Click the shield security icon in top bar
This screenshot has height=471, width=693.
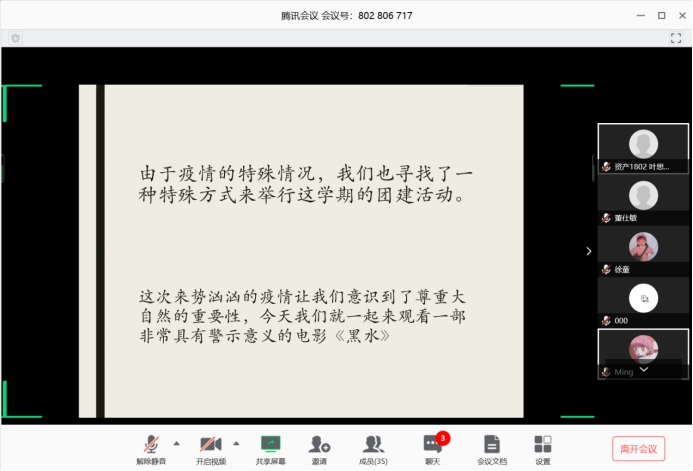coord(15,38)
